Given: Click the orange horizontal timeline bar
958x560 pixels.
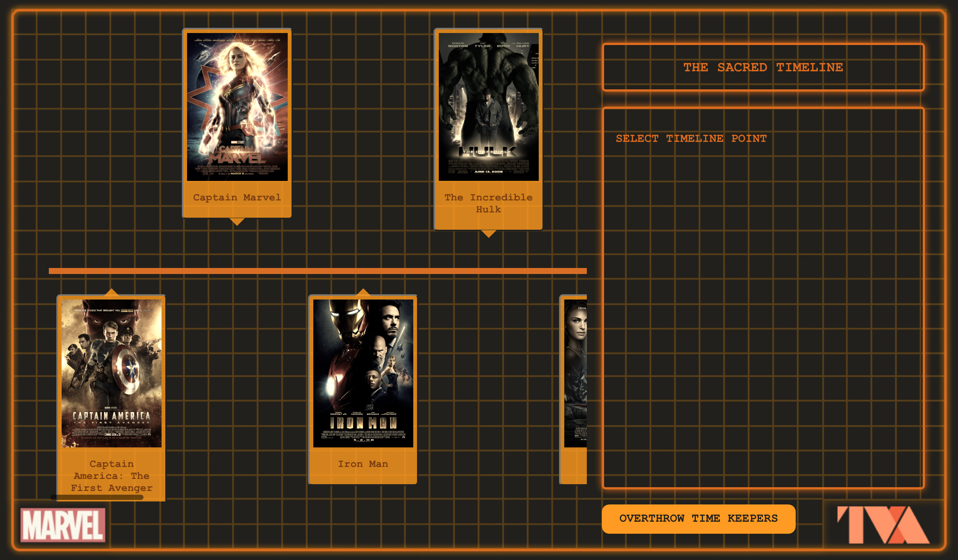Looking at the screenshot, I should coord(317,271).
